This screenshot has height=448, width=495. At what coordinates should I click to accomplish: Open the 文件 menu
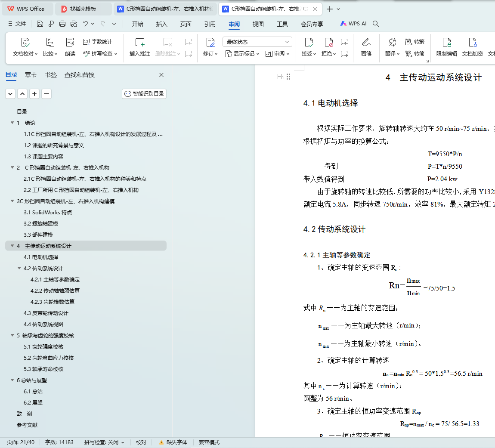(17, 24)
